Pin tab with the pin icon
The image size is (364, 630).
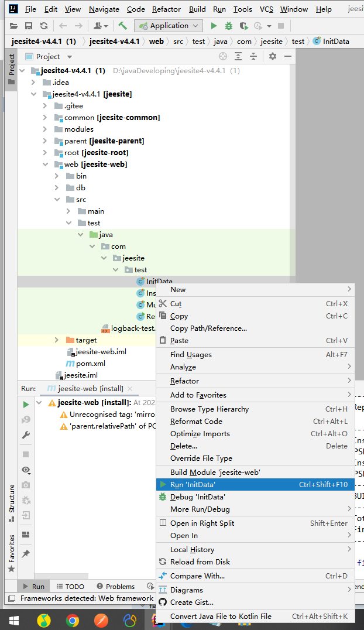(26, 554)
